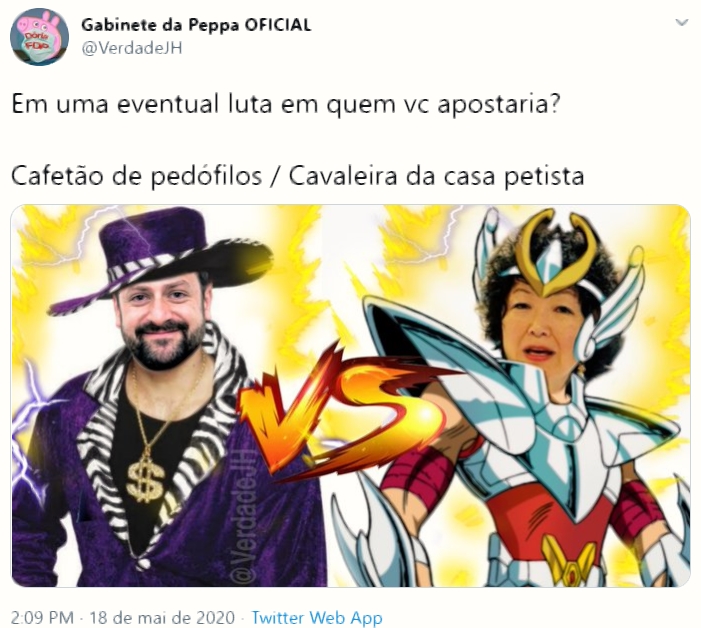The image size is (701, 628).
Task: Open the left half with purple-suited man
Action: click(x=168, y=396)
